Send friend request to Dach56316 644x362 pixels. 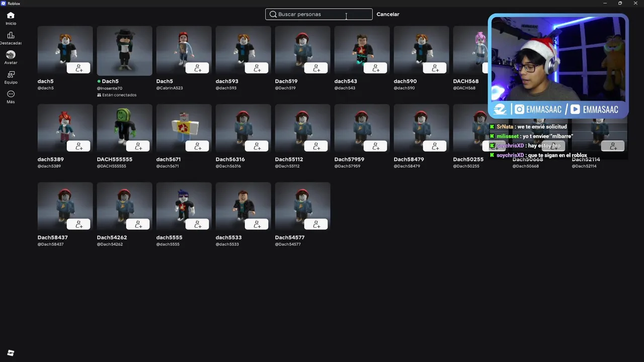pyautogui.click(x=257, y=146)
